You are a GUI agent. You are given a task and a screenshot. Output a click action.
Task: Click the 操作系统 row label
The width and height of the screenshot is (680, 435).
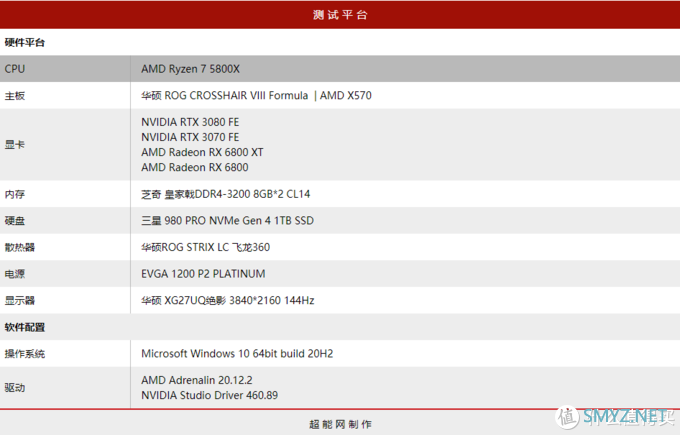pos(25,353)
